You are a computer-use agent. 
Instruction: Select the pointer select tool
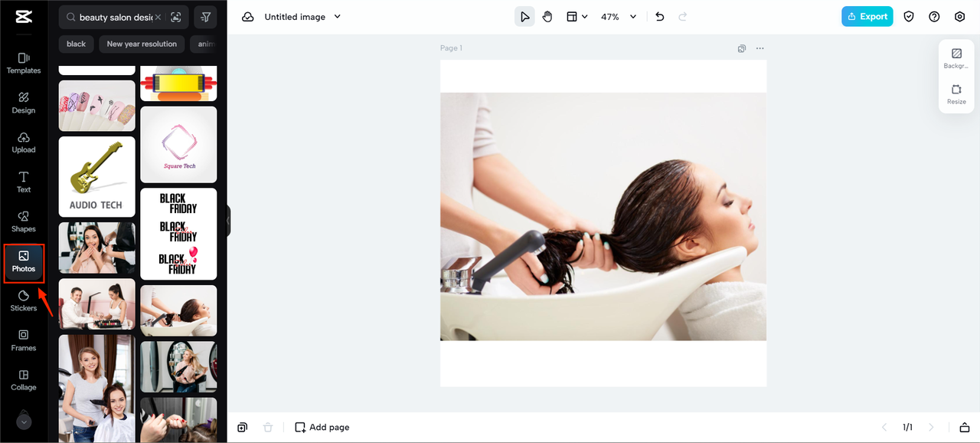click(x=524, y=16)
